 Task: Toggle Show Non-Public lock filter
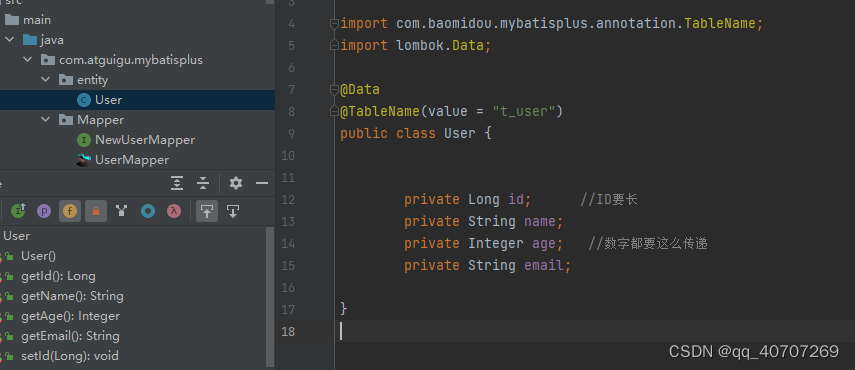pos(96,211)
